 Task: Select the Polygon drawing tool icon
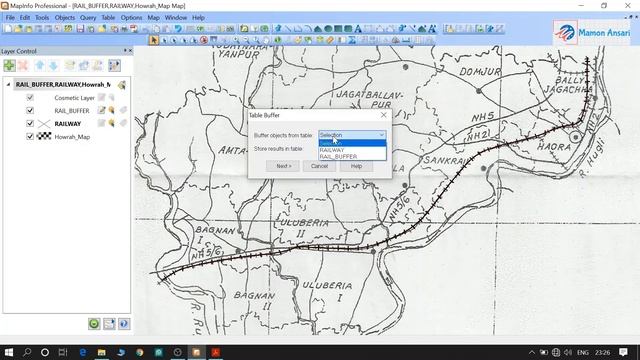click(318, 29)
